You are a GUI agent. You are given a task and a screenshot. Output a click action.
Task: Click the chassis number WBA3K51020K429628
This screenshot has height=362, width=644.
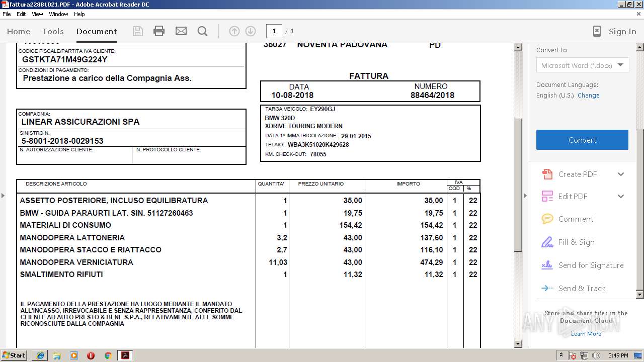point(318,145)
